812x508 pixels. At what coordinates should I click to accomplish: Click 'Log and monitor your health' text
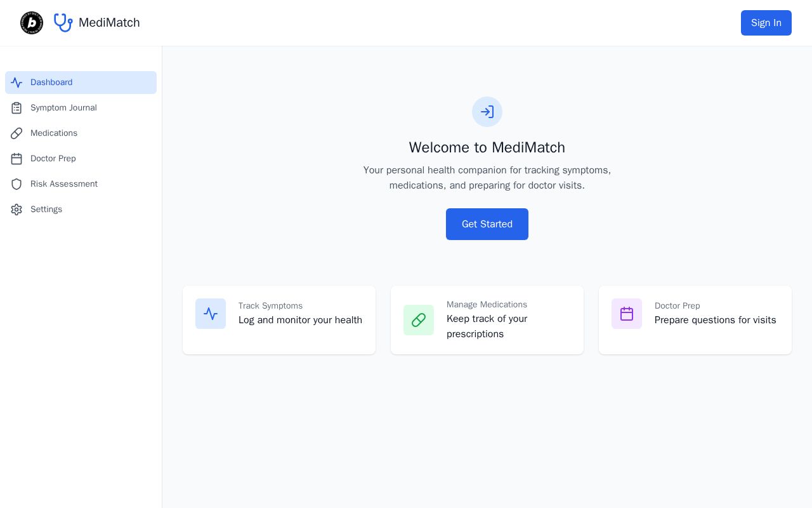click(x=300, y=320)
